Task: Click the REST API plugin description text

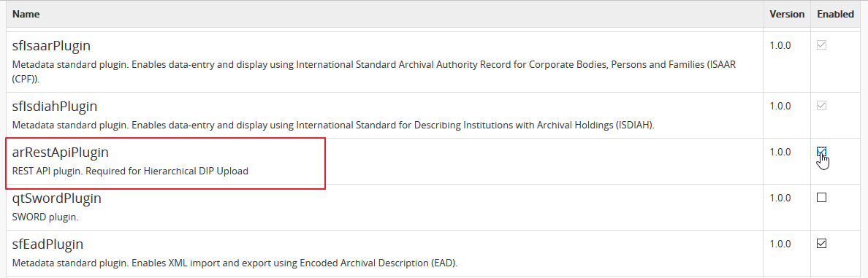Action: click(x=130, y=171)
